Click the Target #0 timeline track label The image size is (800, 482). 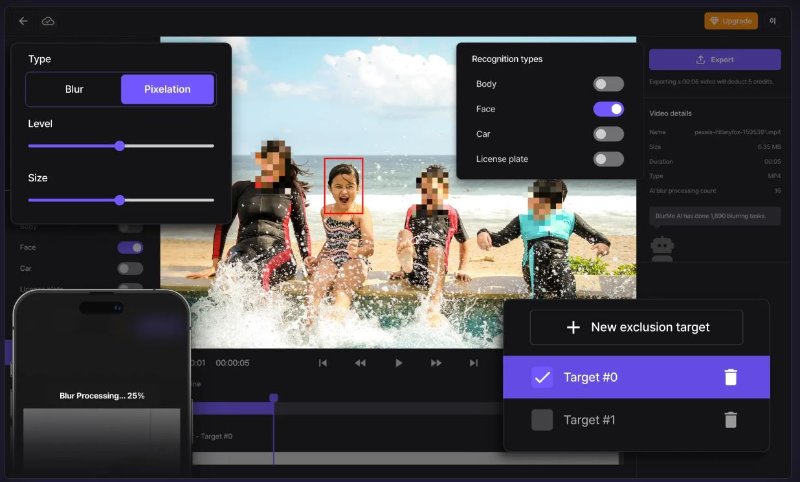pos(214,436)
